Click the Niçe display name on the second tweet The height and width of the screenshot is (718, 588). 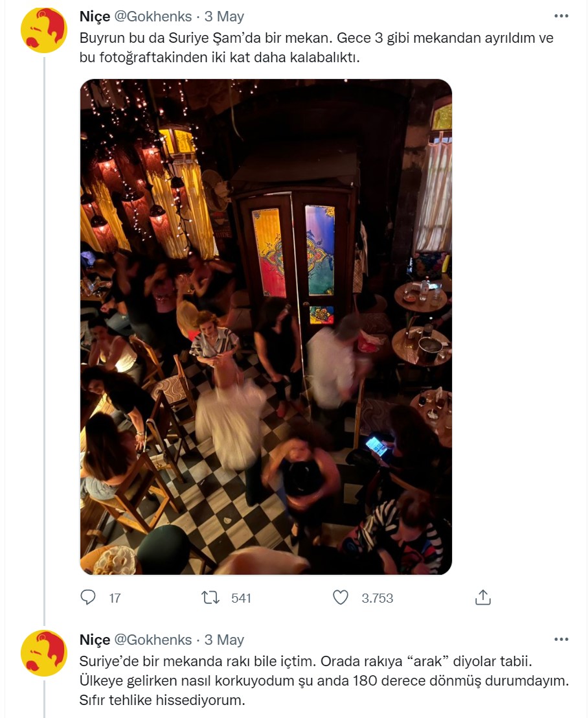click(93, 639)
